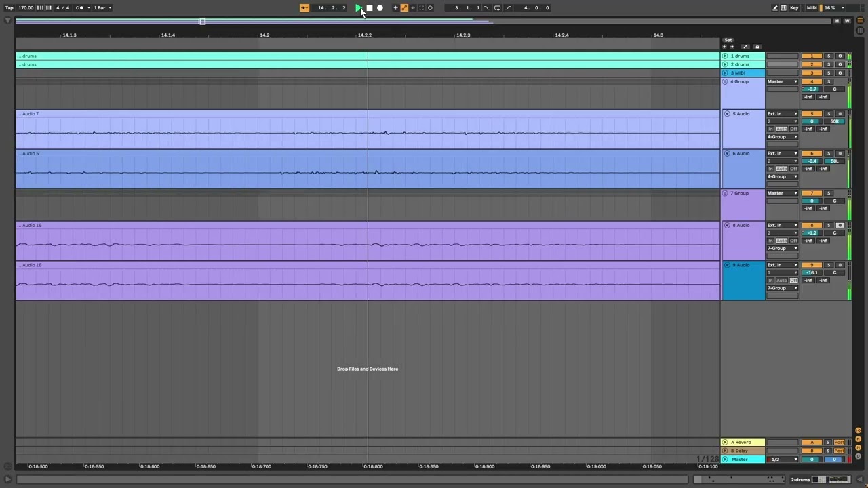The image size is (868, 488).
Task: Select the Master track header
Action: [x=743, y=460]
